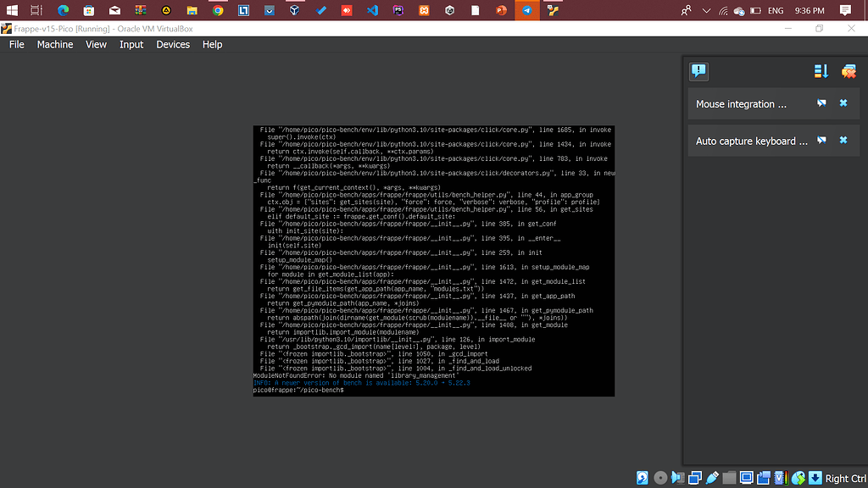Toggle the keyboard capture indicator near Right Ctrl
Viewport: 868px width, 488px height.
coord(815,477)
